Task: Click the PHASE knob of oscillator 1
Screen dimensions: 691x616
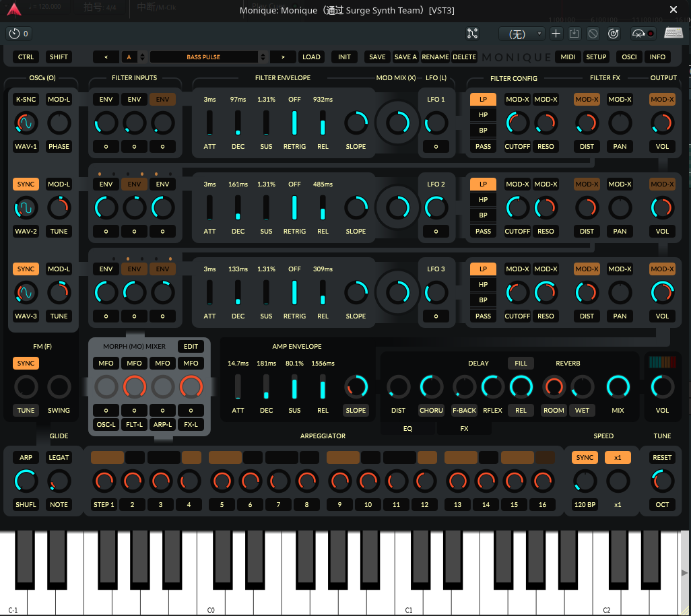Action: [59, 123]
